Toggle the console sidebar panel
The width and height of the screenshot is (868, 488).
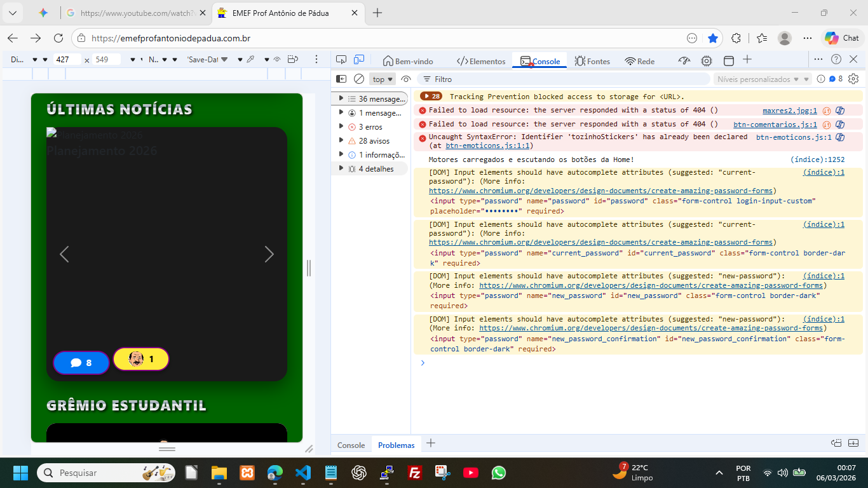pos(341,79)
